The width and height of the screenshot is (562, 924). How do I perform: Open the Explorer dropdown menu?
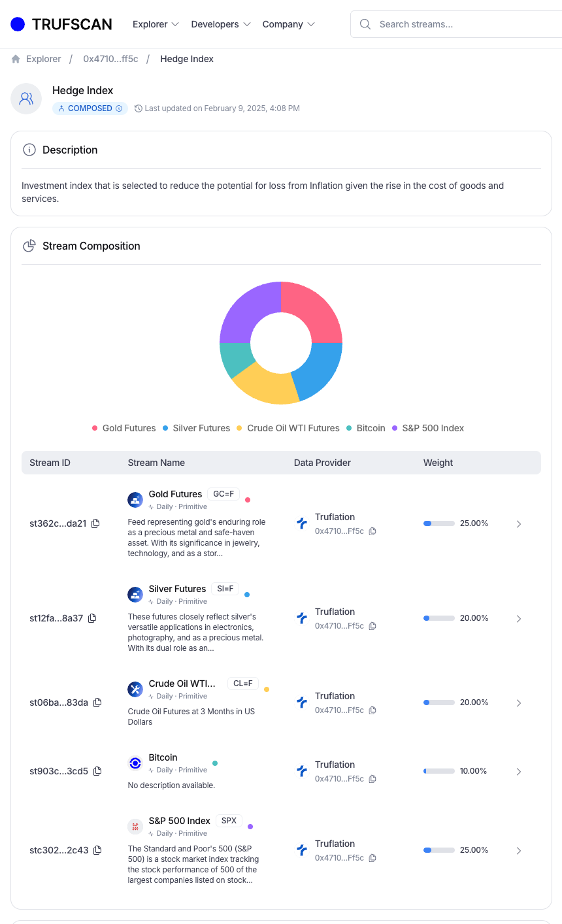click(156, 24)
